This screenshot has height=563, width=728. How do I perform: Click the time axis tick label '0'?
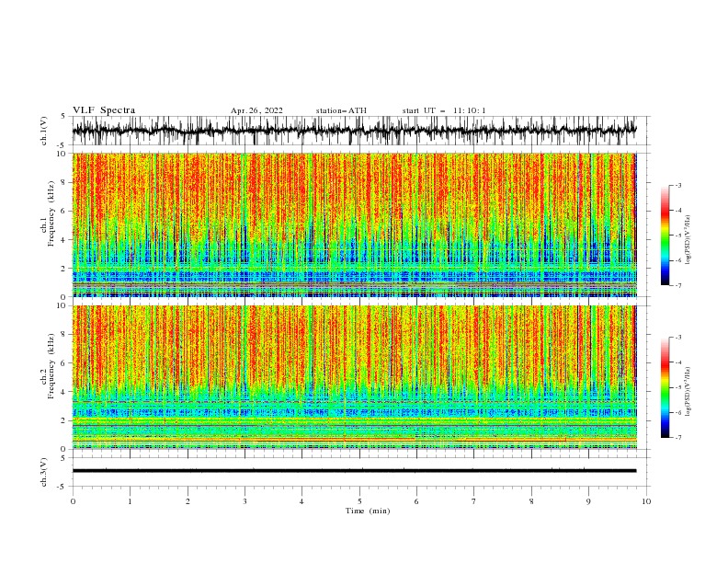coord(73,501)
